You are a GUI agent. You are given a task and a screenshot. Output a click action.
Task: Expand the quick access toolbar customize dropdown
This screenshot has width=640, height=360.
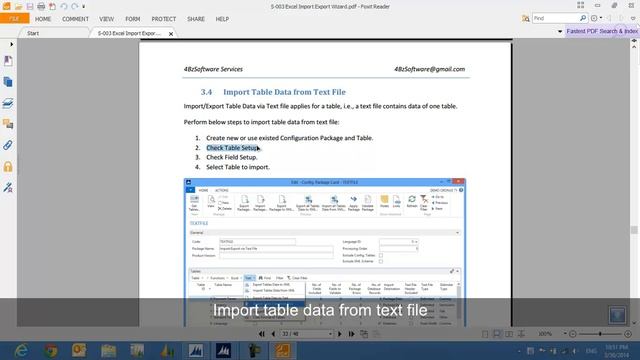[84, 7]
